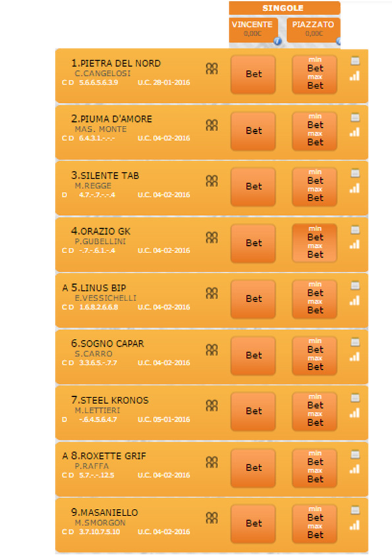Open the stats bar-chart icon for Orazio GK
Screen dimensions: 392x555
[x=354, y=245]
